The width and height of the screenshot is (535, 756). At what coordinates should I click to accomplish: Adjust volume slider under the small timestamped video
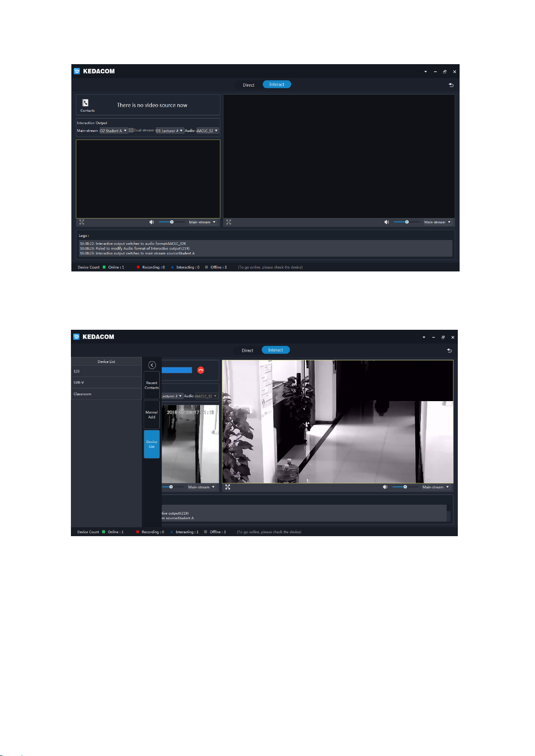[x=172, y=487]
